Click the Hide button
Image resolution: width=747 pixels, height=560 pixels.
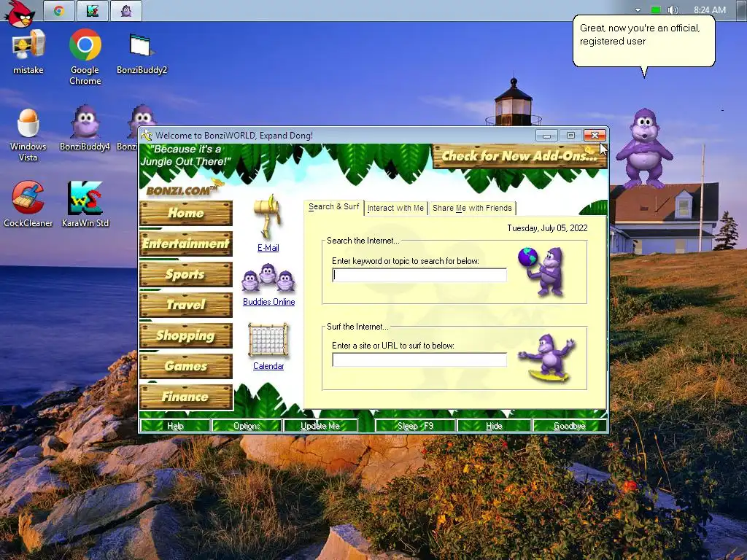494,426
